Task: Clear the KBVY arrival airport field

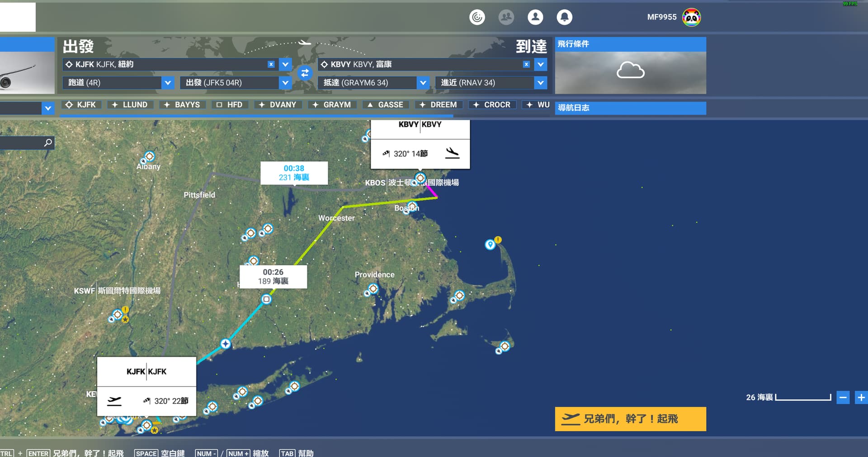Action: point(526,64)
